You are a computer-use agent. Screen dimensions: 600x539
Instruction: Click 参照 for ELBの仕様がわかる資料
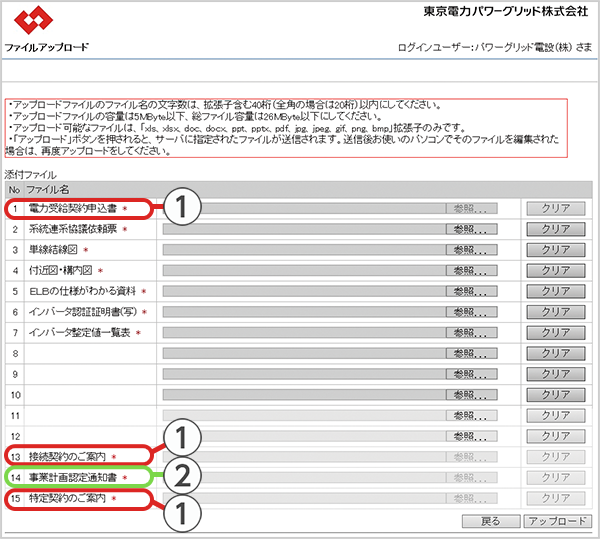click(471, 291)
